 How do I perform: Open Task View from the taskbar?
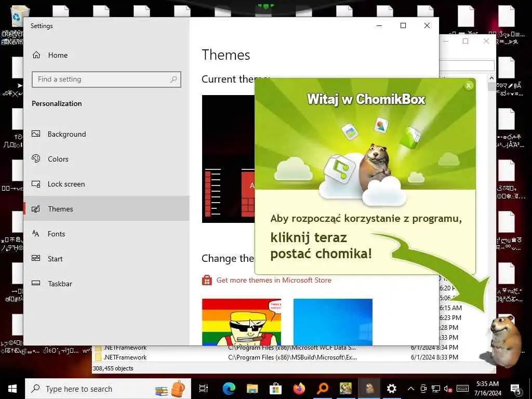coord(204,389)
